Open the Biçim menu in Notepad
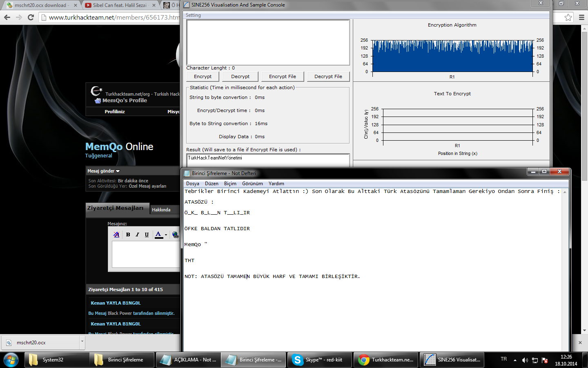Image resolution: width=588 pixels, height=368 pixels. [230, 184]
